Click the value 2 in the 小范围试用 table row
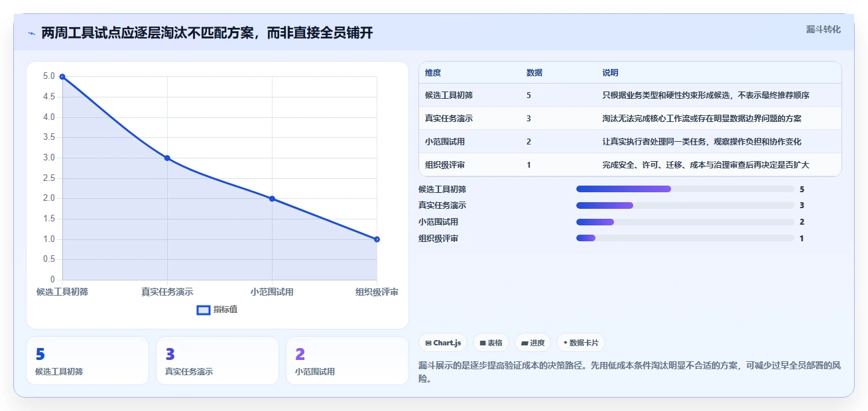This screenshot has height=411, width=868. coord(528,141)
